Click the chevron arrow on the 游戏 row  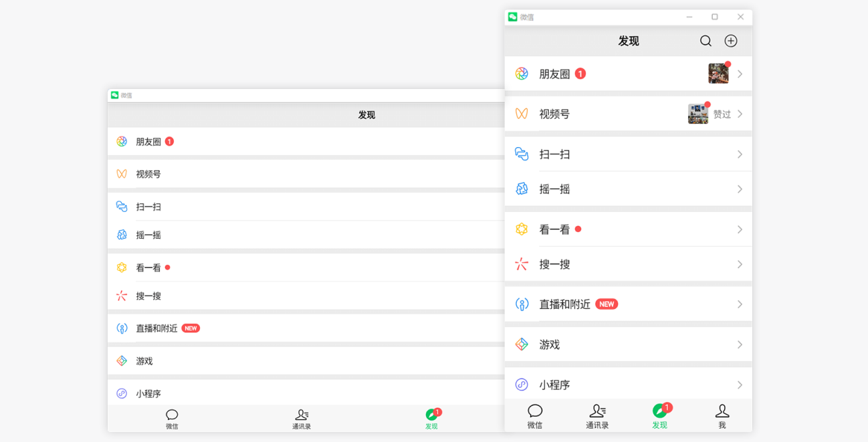pyautogui.click(x=740, y=344)
